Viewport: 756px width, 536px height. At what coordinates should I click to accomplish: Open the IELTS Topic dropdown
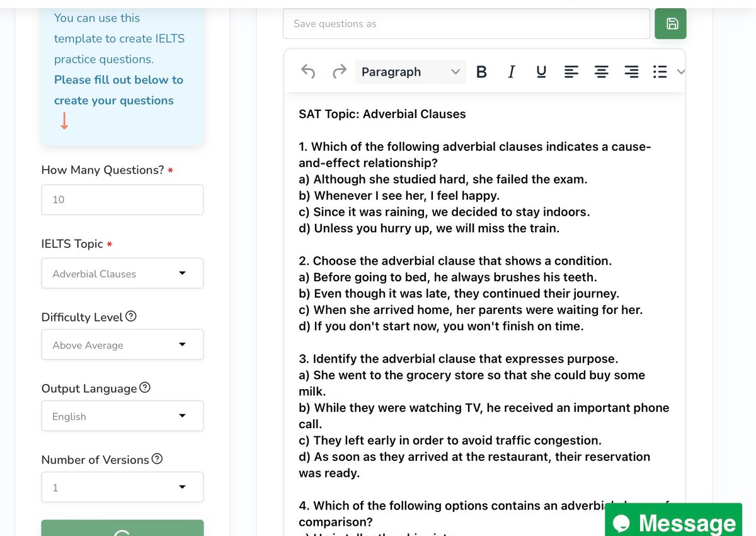tap(122, 273)
